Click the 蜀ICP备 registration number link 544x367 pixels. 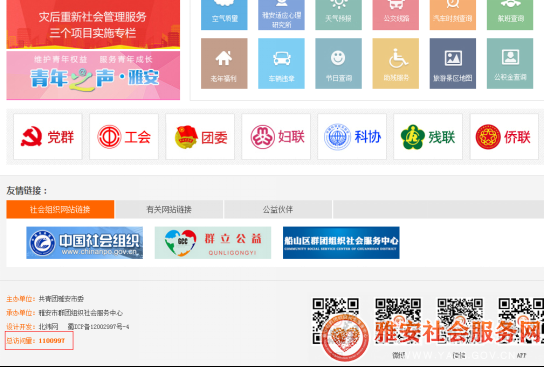tap(99, 326)
